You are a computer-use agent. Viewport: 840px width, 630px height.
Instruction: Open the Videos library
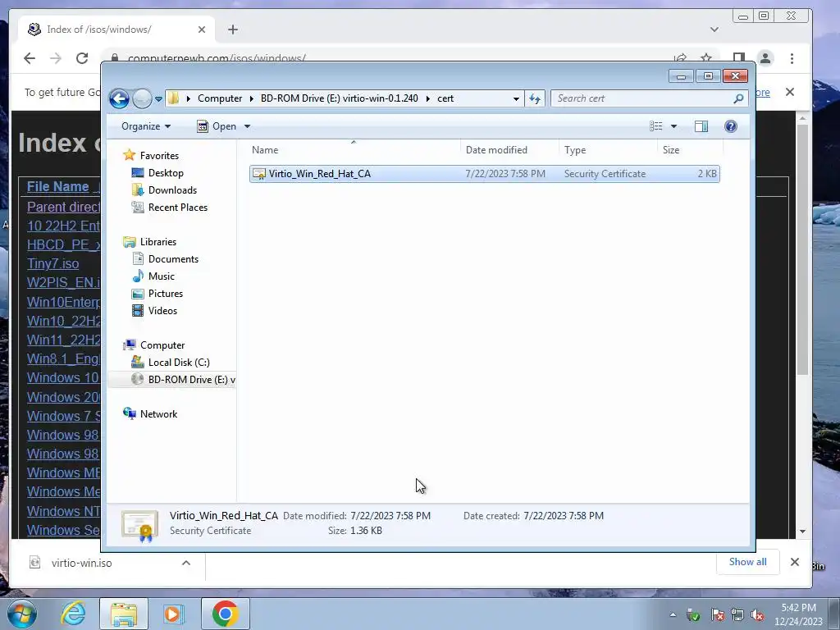162,311
